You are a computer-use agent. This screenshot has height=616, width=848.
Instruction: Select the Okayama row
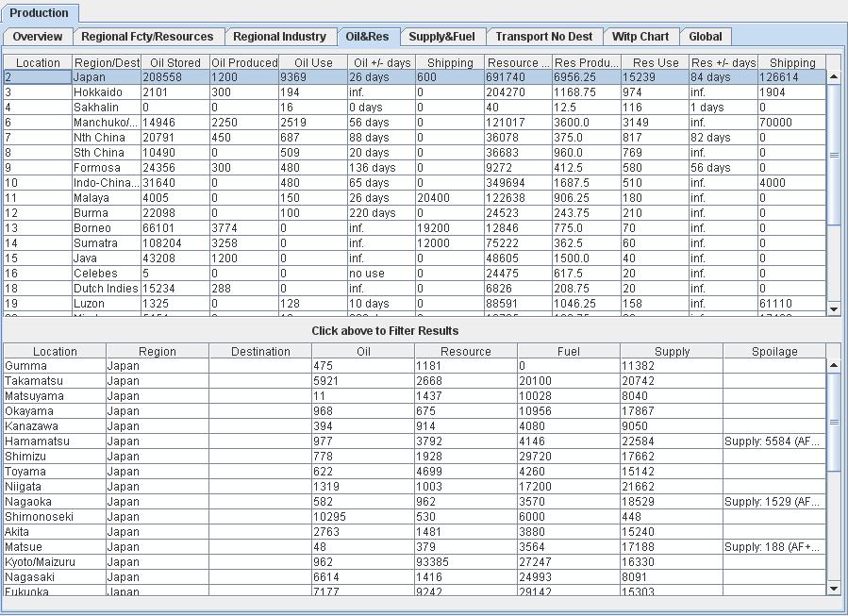pyautogui.click(x=415, y=411)
